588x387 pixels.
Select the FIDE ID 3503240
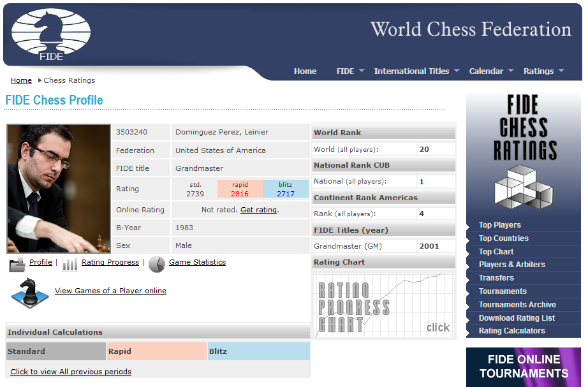[x=131, y=132]
